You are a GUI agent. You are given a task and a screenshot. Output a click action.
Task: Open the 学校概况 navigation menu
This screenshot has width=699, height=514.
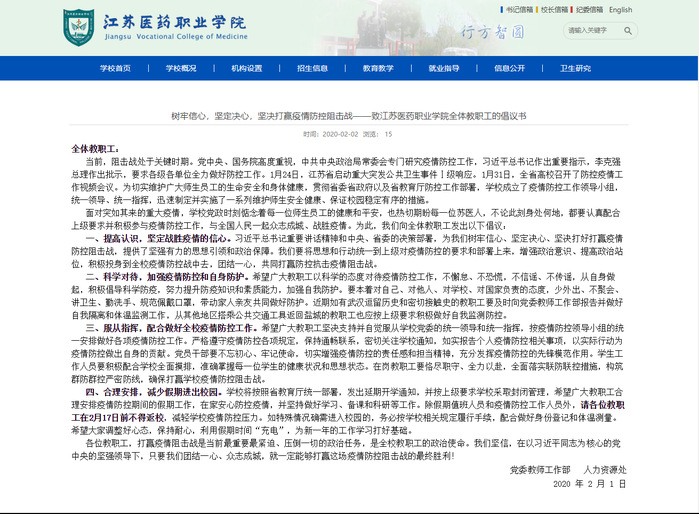[x=181, y=68]
